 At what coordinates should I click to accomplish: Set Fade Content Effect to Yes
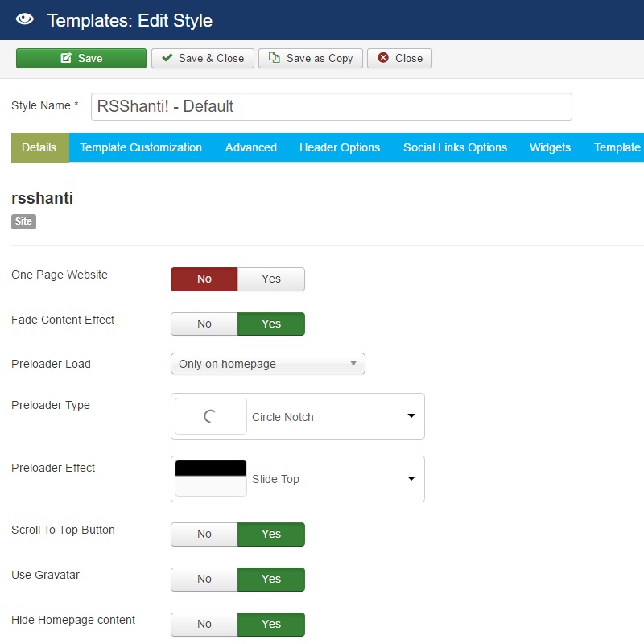[x=271, y=324]
